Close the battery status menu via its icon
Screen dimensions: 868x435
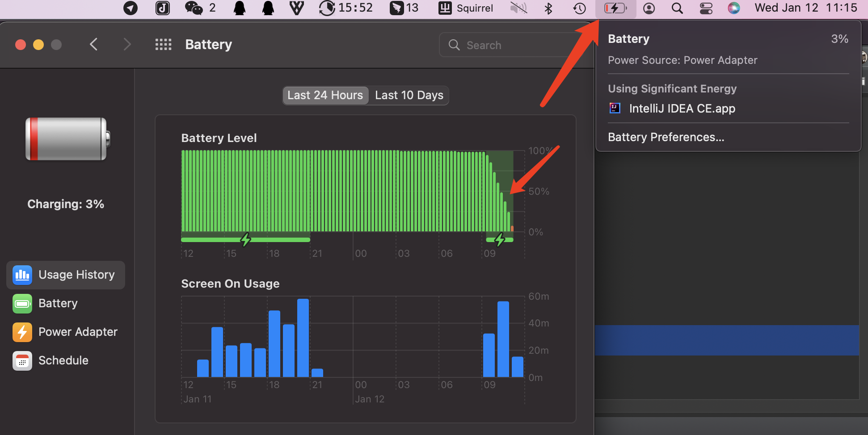(x=615, y=8)
